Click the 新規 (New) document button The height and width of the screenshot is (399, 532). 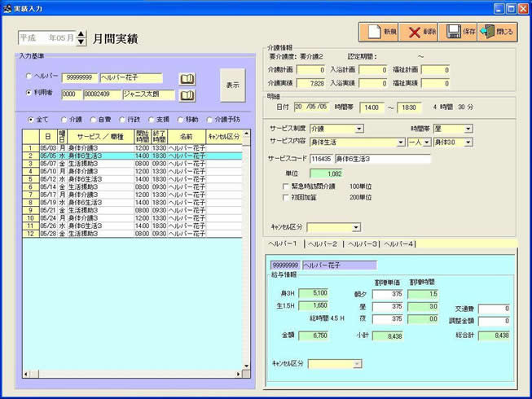pos(379,32)
